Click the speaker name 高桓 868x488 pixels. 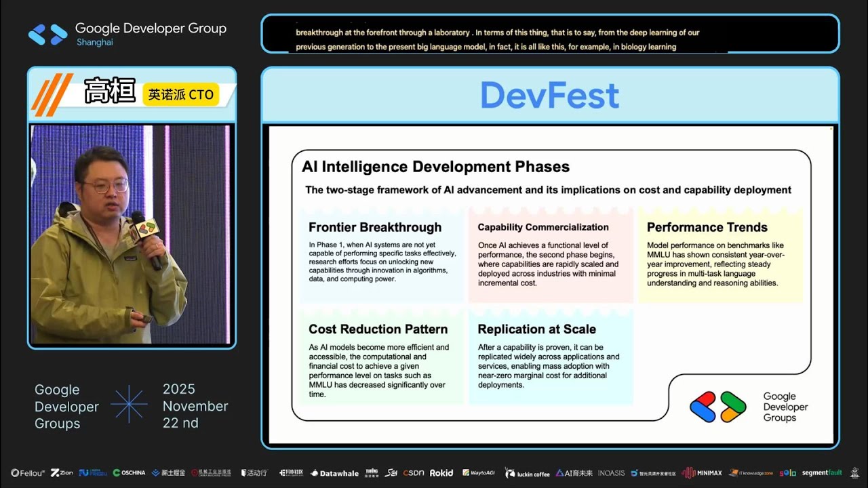click(x=110, y=92)
